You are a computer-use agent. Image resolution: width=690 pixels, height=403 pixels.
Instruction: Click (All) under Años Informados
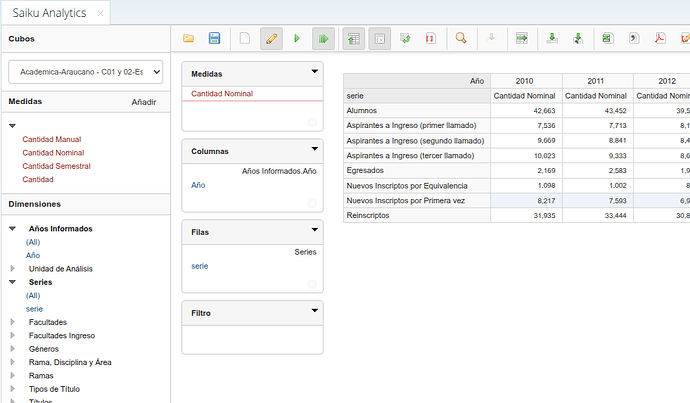point(33,242)
